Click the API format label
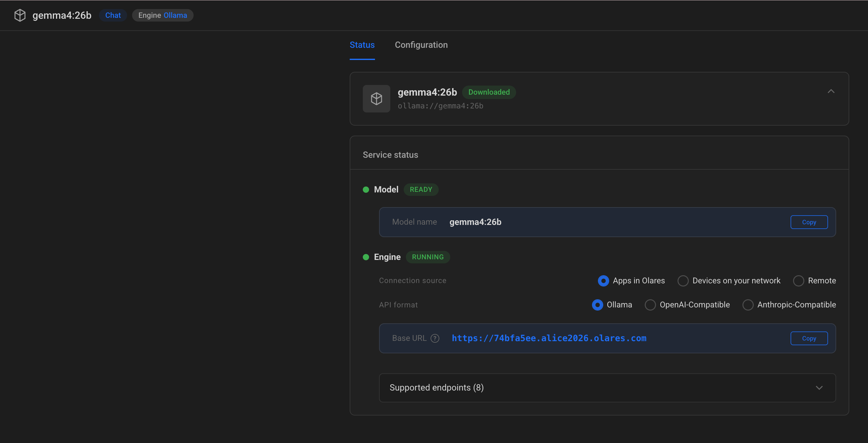868x443 pixels. pos(398,305)
